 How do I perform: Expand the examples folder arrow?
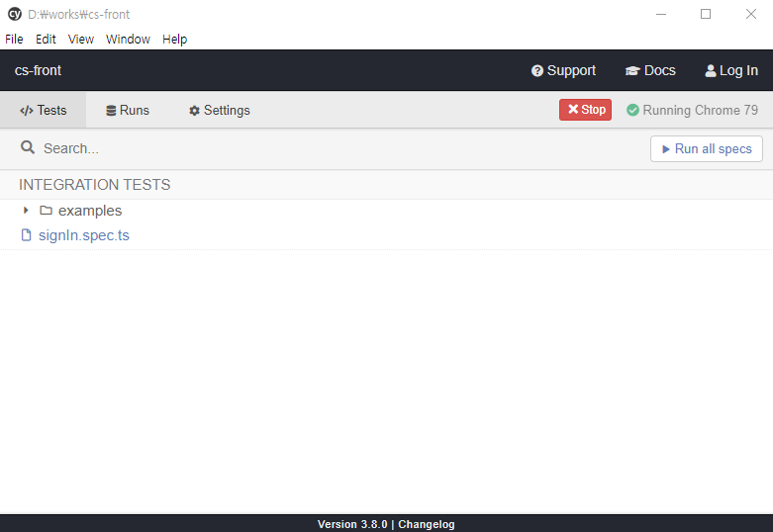tap(26, 211)
